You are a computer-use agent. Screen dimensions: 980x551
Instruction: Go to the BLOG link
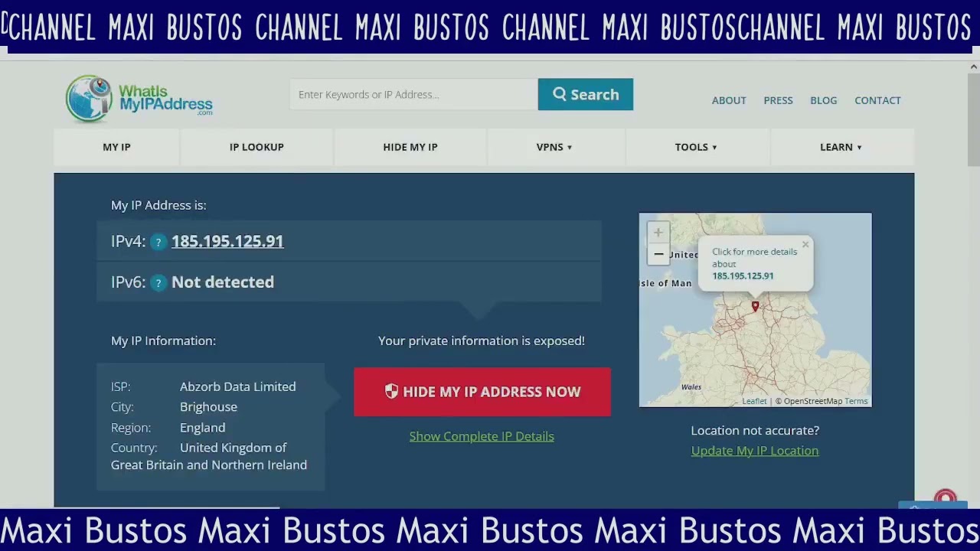[824, 100]
